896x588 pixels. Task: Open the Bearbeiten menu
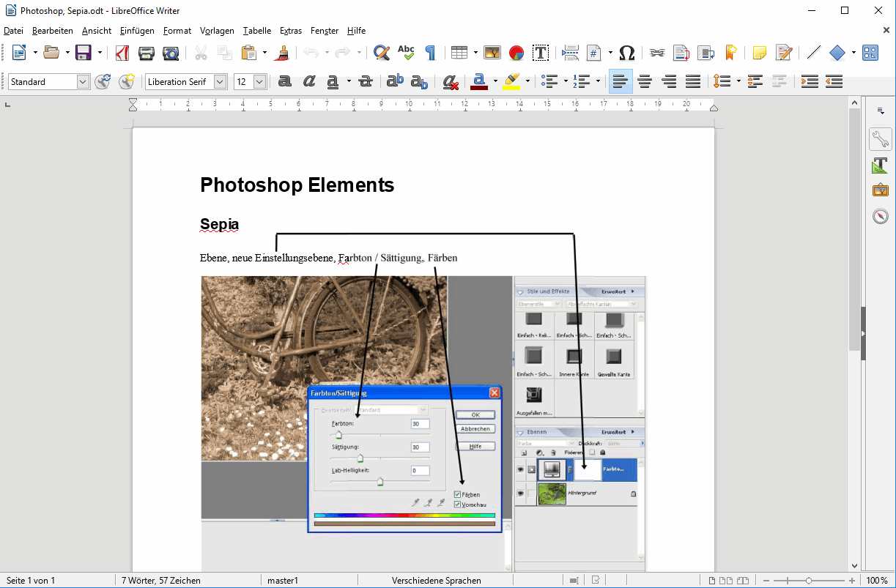pyautogui.click(x=53, y=31)
